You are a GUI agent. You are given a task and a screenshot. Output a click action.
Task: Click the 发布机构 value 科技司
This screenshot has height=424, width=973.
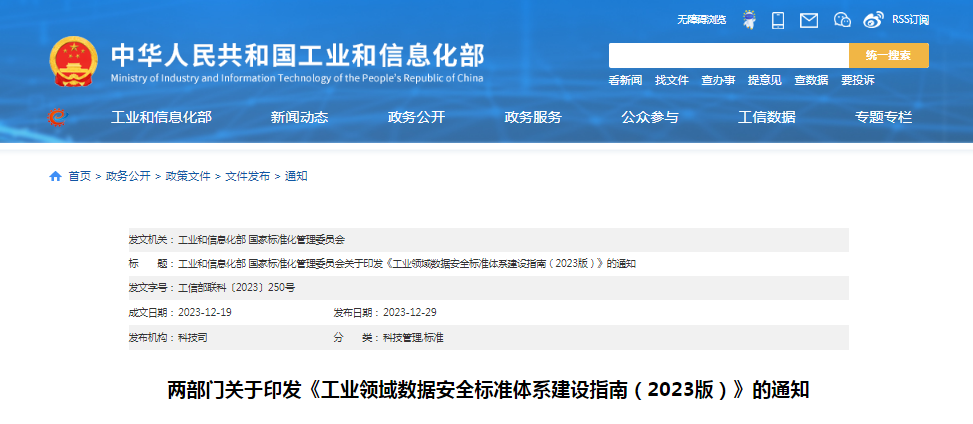pos(192,338)
